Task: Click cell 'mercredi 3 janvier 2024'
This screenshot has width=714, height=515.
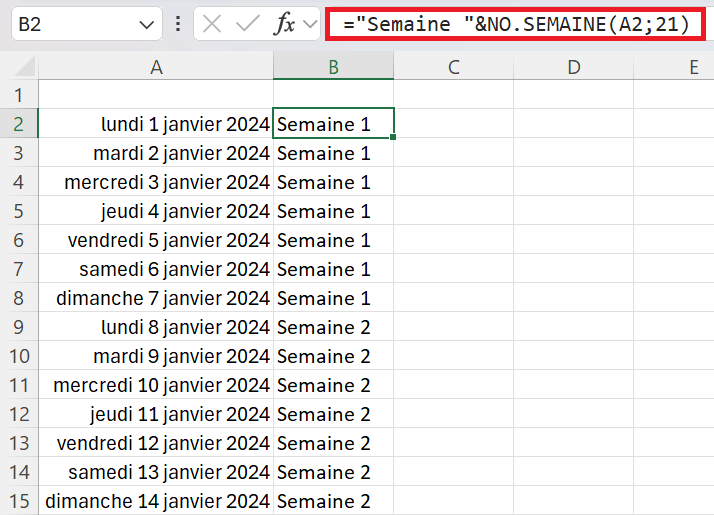Action: click(x=156, y=182)
